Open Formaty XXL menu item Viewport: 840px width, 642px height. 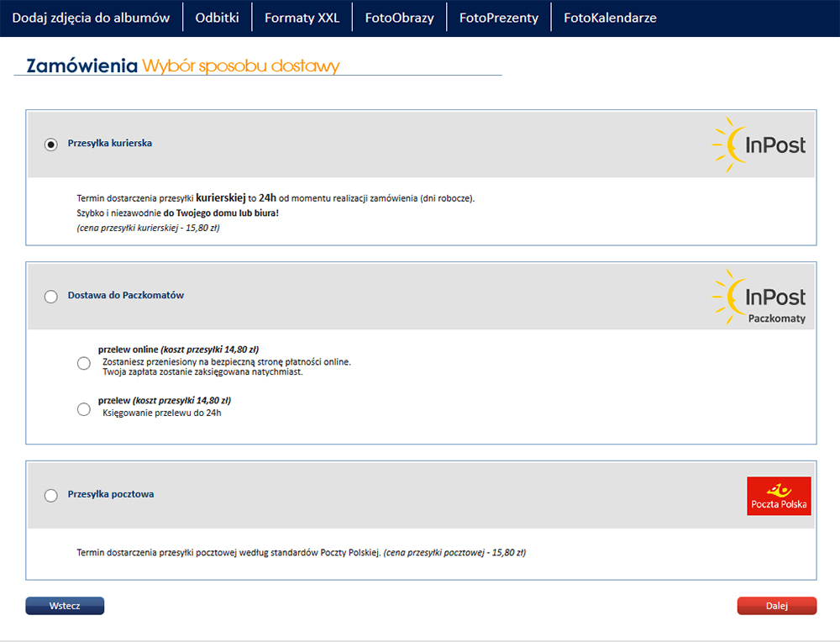(x=302, y=18)
